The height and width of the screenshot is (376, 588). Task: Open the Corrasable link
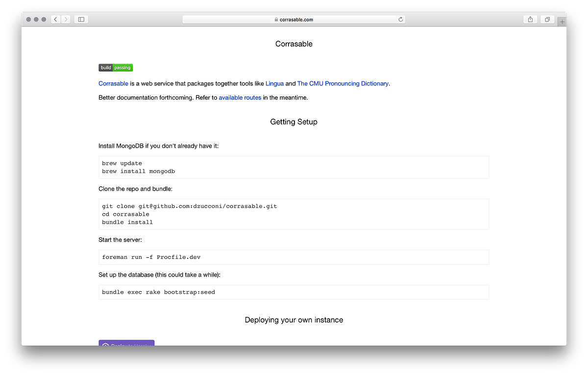pyautogui.click(x=113, y=84)
